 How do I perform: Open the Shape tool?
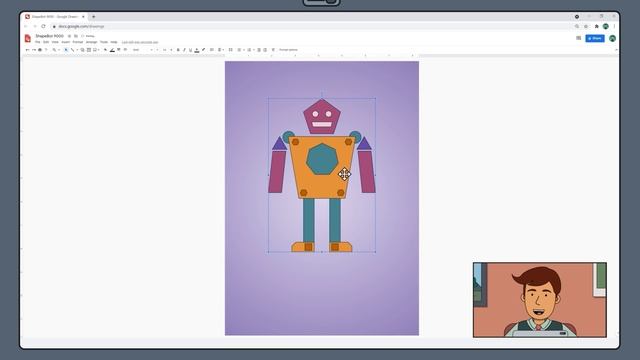(82, 50)
